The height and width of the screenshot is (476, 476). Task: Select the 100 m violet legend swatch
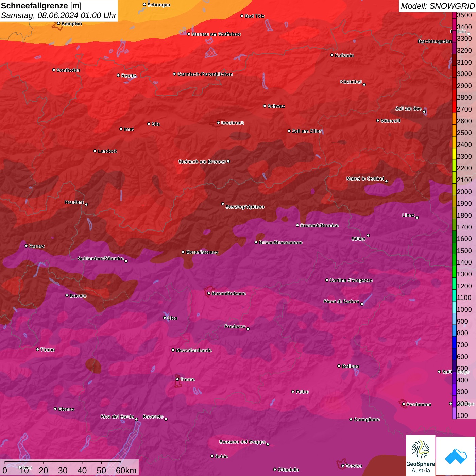[454, 413]
